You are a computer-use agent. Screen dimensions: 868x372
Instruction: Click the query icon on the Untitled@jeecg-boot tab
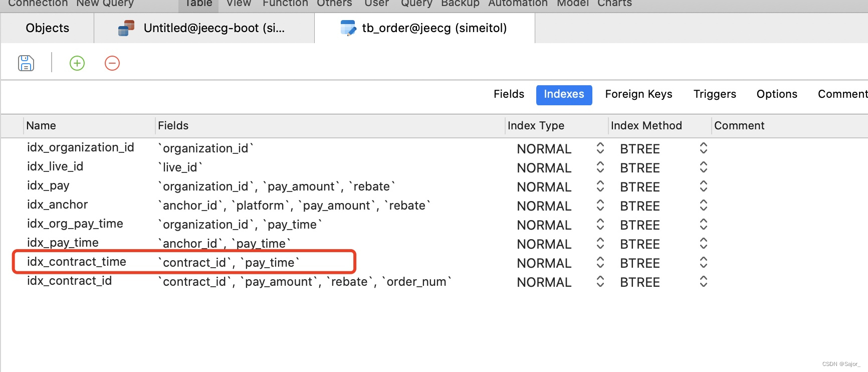coord(126,28)
